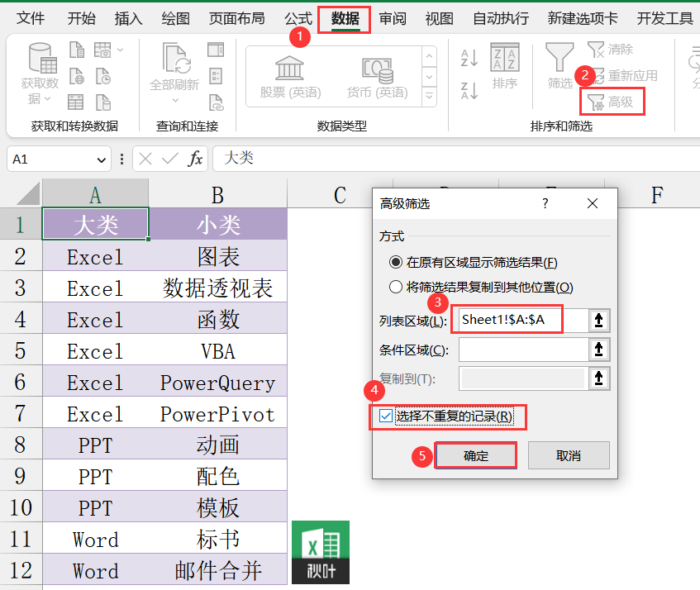Click the 取消 button
This screenshot has width=700, height=590.
[569, 455]
